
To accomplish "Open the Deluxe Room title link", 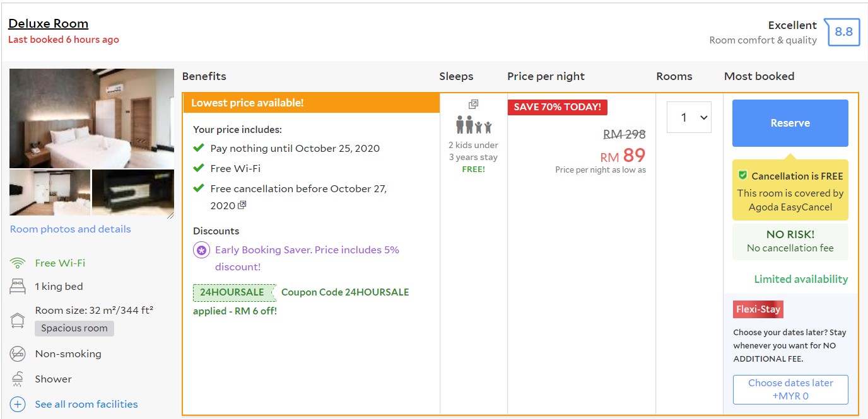I will coord(49,24).
